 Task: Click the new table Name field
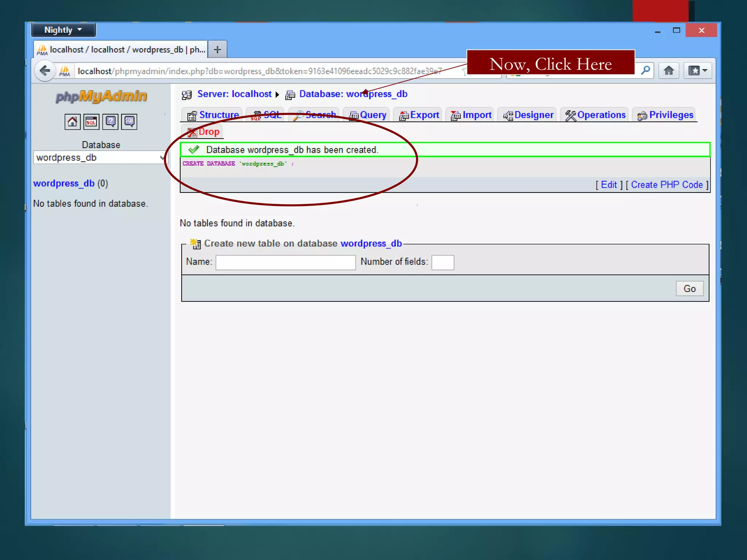286,262
